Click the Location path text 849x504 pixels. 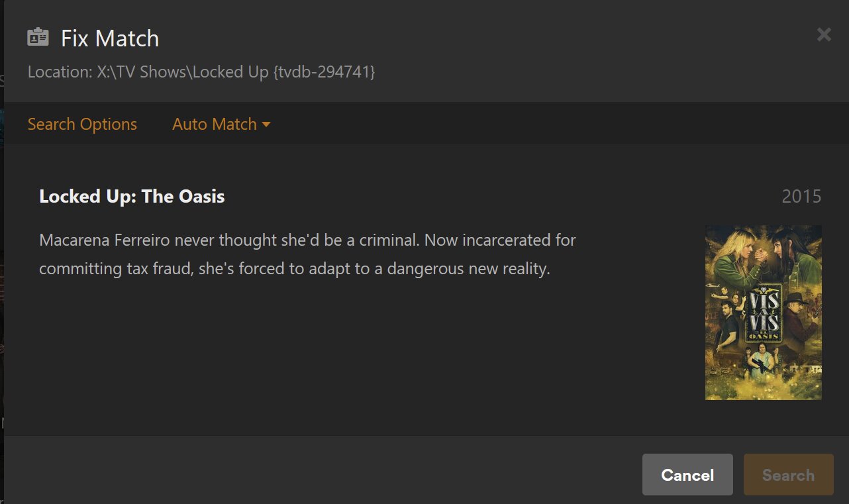coord(201,72)
